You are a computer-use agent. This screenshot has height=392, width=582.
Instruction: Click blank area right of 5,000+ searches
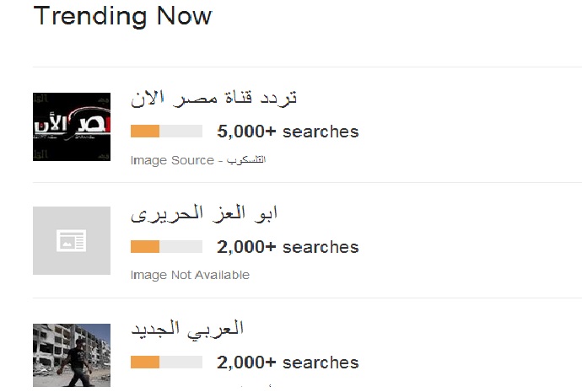tap(464, 132)
